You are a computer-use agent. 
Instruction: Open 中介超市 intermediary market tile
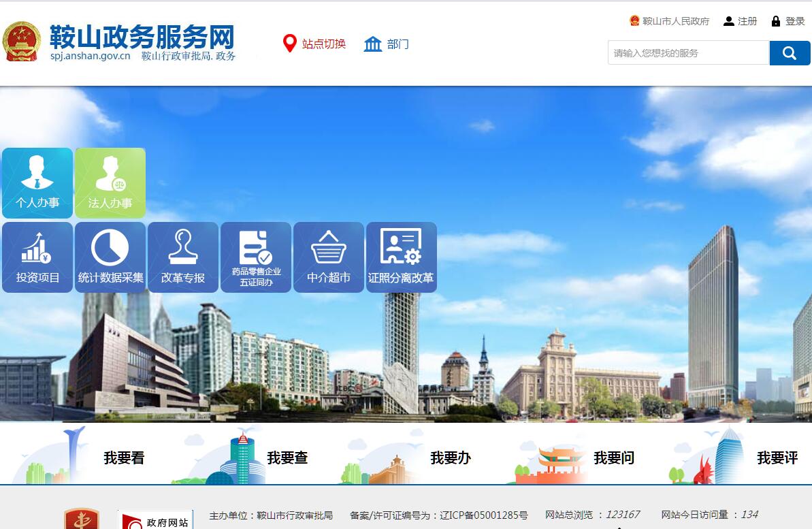click(329, 257)
